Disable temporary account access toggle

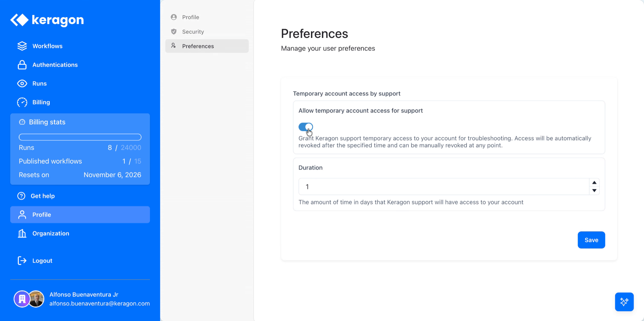[306, 127]
